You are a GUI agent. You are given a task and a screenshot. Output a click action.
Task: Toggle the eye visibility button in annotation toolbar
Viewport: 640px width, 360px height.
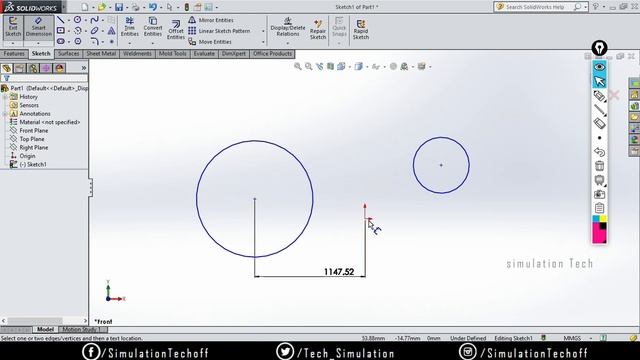coord(599,67)
